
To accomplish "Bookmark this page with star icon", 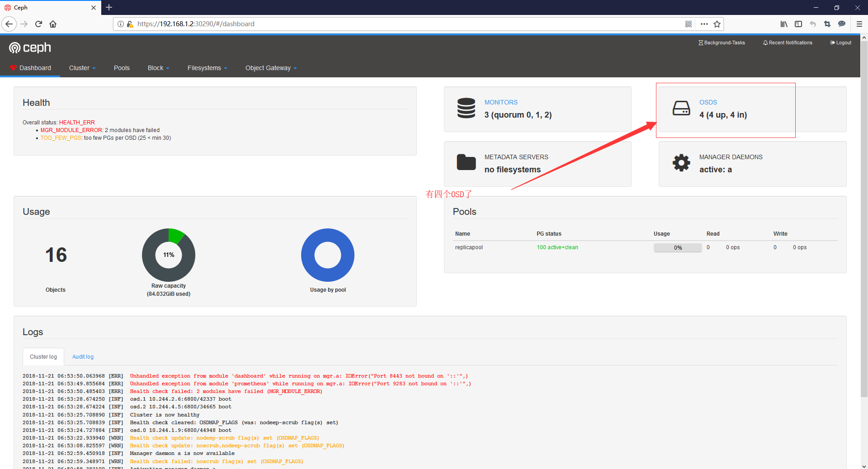I will click(717, 24).
